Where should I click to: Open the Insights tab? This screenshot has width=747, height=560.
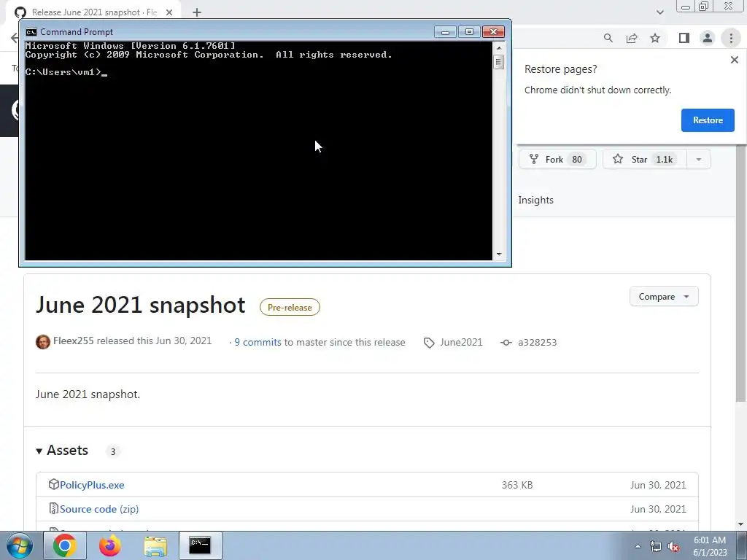point(535,200)
